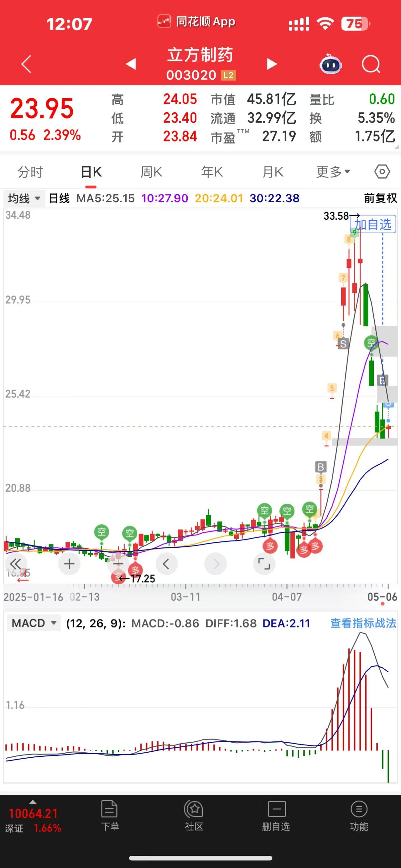Expand the 更多 period dropdown

click(x=333, y=172)
